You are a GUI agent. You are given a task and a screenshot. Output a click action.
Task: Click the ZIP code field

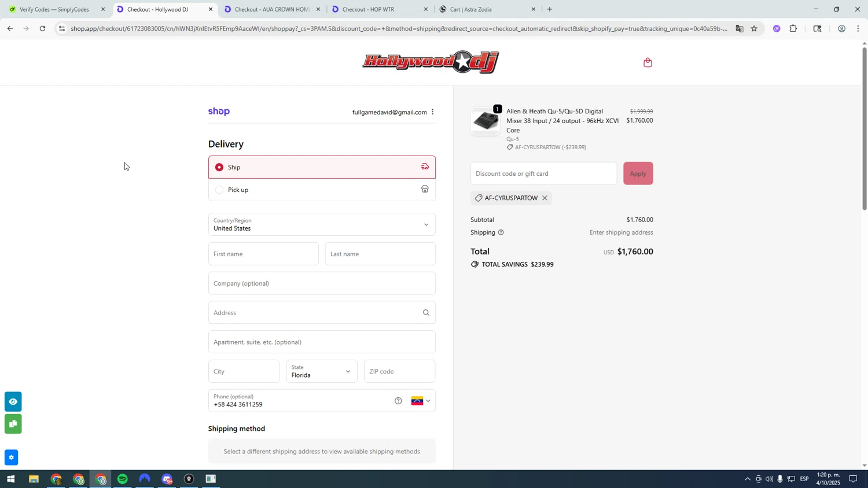(399, 371)
